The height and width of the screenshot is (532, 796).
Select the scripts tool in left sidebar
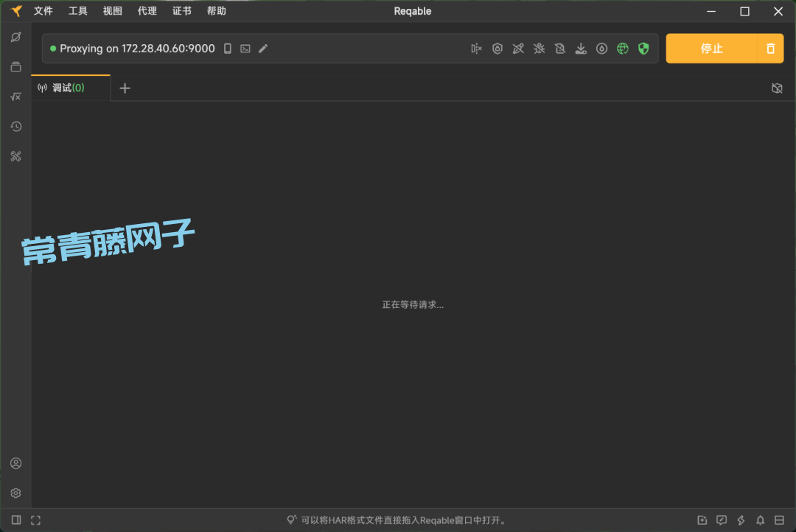pos(16,97)
